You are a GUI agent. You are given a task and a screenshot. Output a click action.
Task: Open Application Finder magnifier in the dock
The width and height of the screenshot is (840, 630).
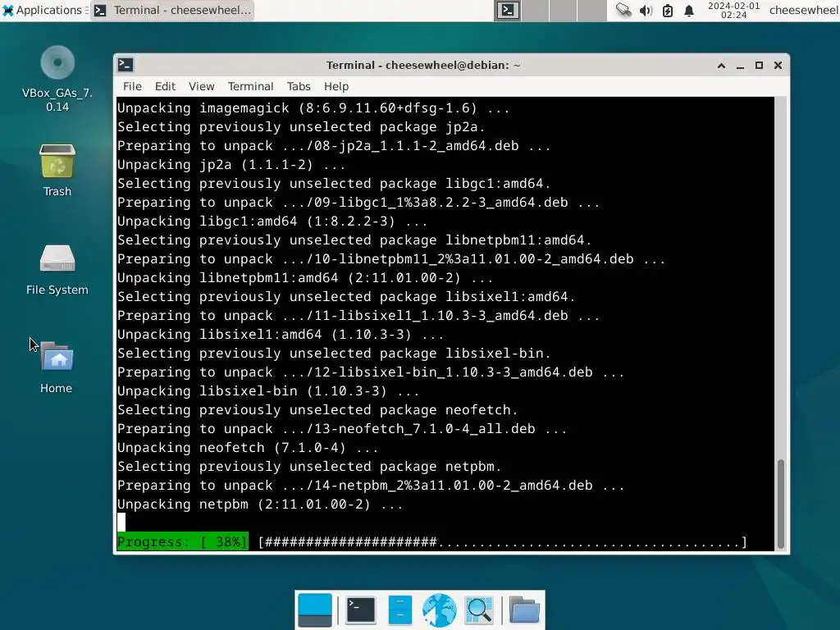pyautogui.click(x=479, y=609)
